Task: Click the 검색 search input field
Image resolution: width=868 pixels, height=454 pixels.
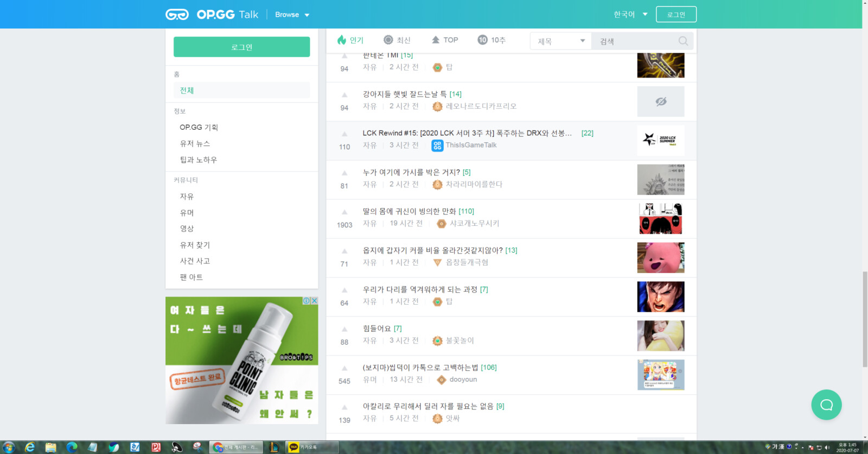Action: coord(635,41)
